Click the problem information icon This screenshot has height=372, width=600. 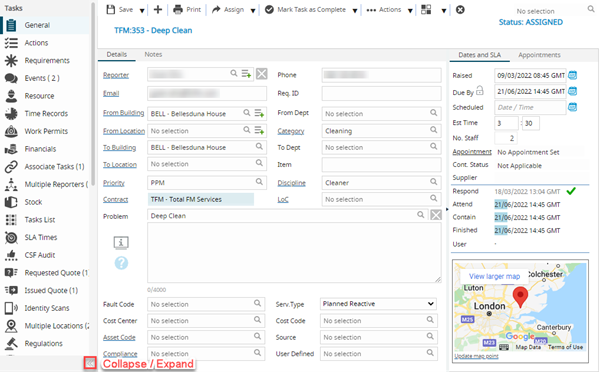pos(121,243)
